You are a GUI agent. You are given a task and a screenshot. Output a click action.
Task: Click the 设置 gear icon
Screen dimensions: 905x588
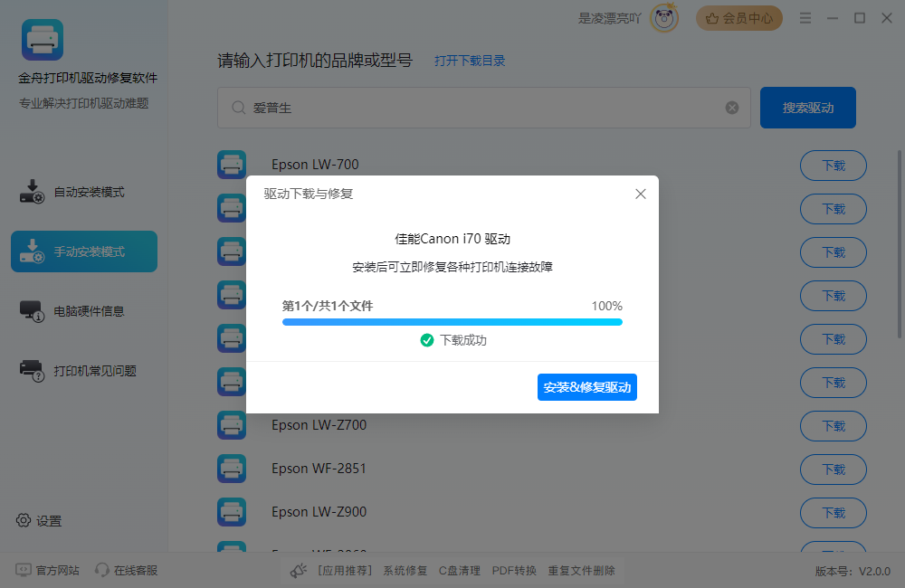click(x=24, y=520)
